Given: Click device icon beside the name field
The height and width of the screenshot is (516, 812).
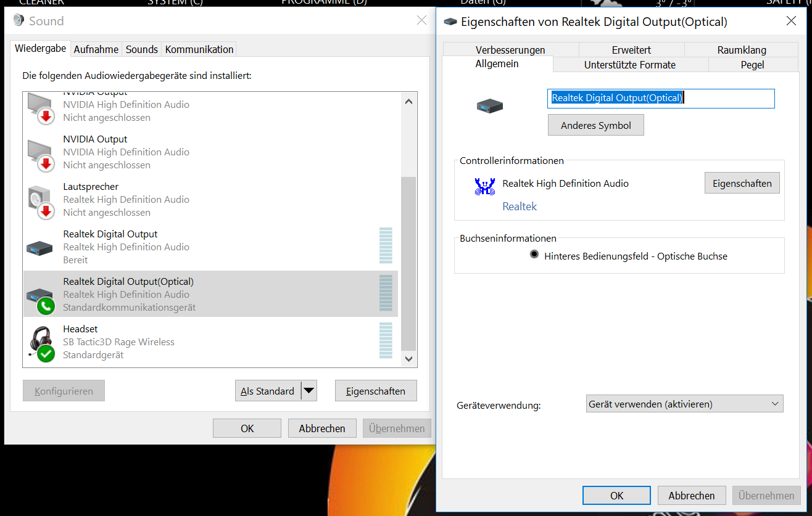Looking at the screenshot, I should point(490,105).
